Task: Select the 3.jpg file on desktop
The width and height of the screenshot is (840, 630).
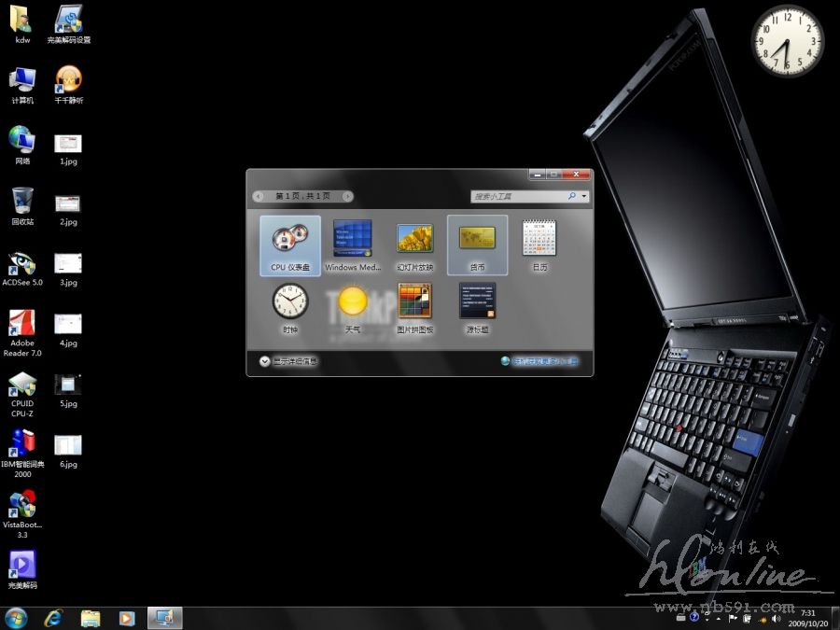Action: point(68,271)
